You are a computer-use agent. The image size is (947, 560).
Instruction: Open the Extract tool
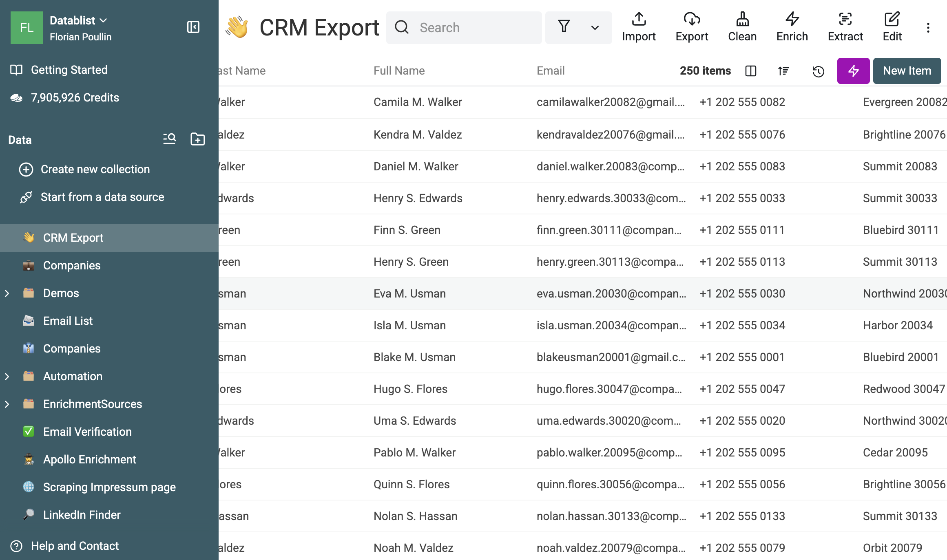pos(845,27)
